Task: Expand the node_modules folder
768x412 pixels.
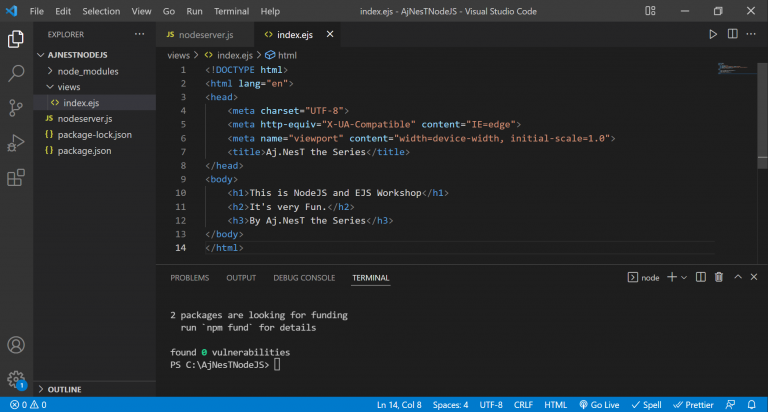Action: 88,71
